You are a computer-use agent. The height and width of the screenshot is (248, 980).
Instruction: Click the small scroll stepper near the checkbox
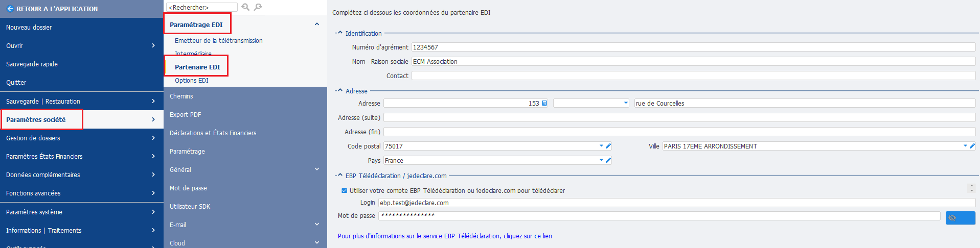click(972, 188)
